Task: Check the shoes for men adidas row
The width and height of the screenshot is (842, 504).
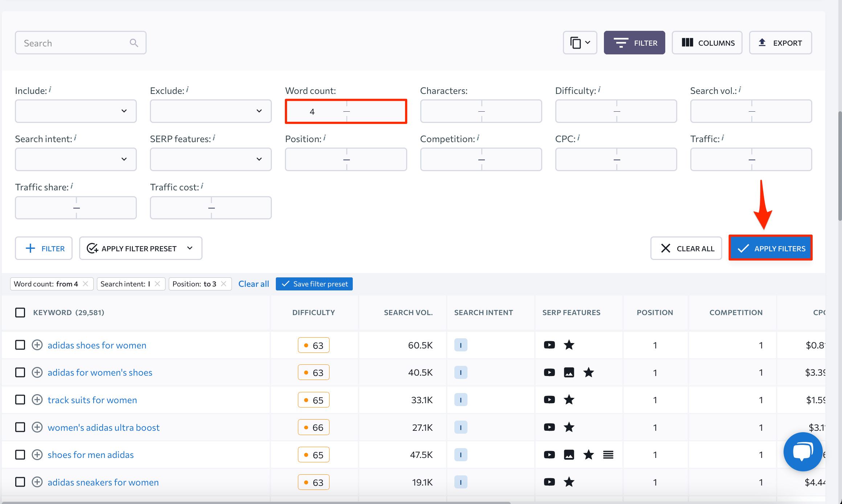Action: coord(20,455)
